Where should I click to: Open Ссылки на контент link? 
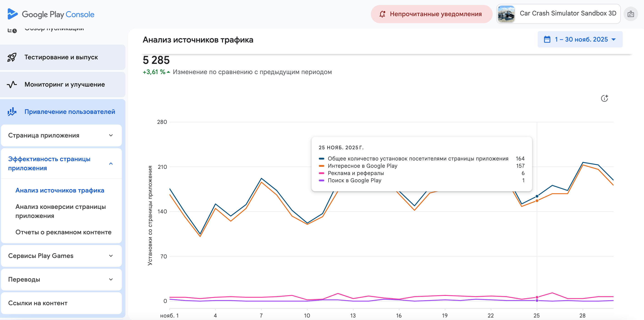click(x=38, y=303)
